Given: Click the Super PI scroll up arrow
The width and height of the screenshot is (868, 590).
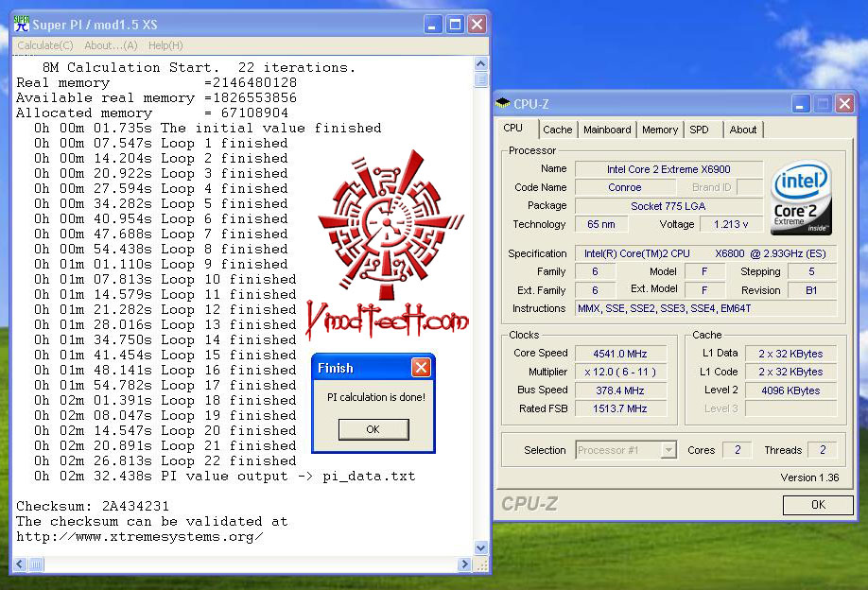Looking at the screenshot, I should [x=480, y=63].
